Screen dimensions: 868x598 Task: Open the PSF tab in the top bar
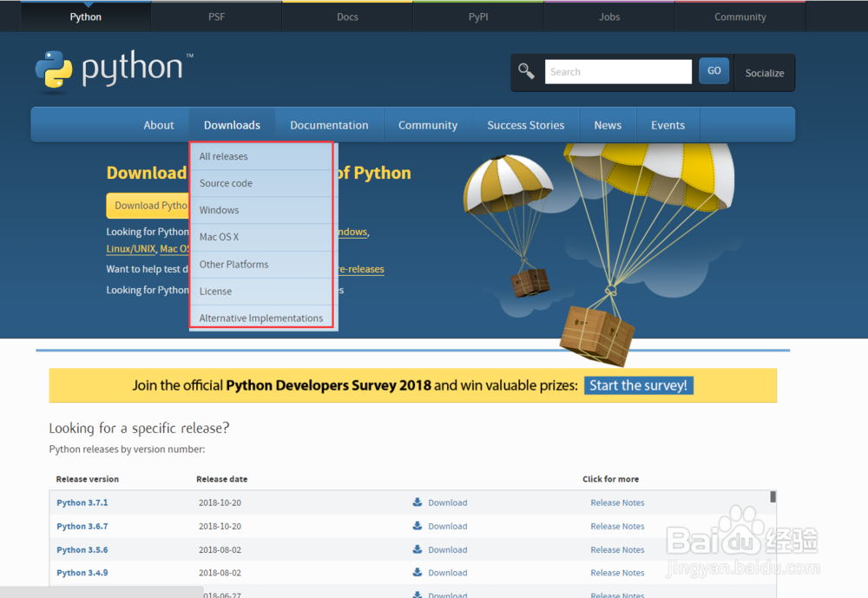coord(216,16)
